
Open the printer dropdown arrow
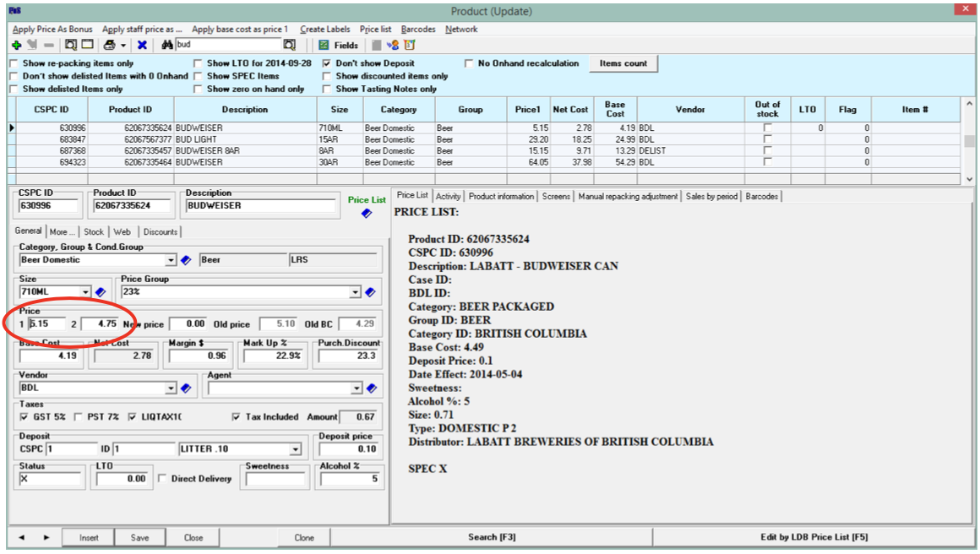click(123, 46)
